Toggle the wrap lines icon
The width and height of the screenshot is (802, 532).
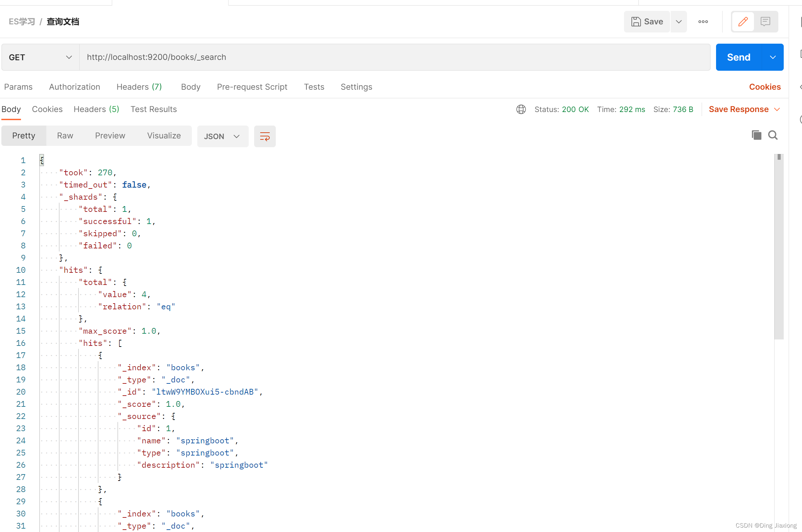265,136
